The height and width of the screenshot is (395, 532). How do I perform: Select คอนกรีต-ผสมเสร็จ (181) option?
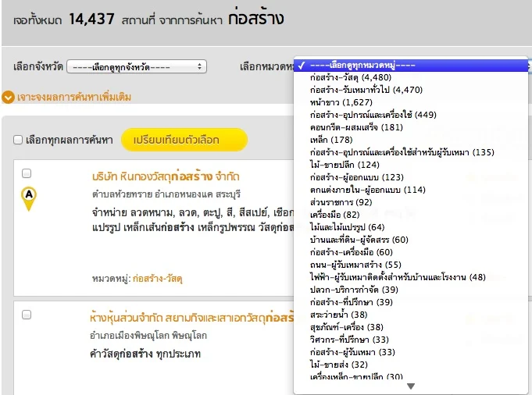point(411,127)
